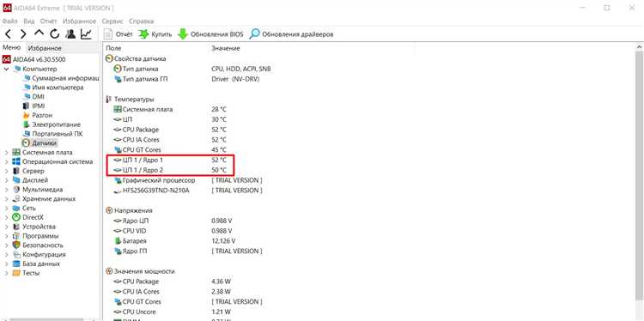
Task: Select the ЦП 1 / Ядро 1 row
Action: pos(169,160)
